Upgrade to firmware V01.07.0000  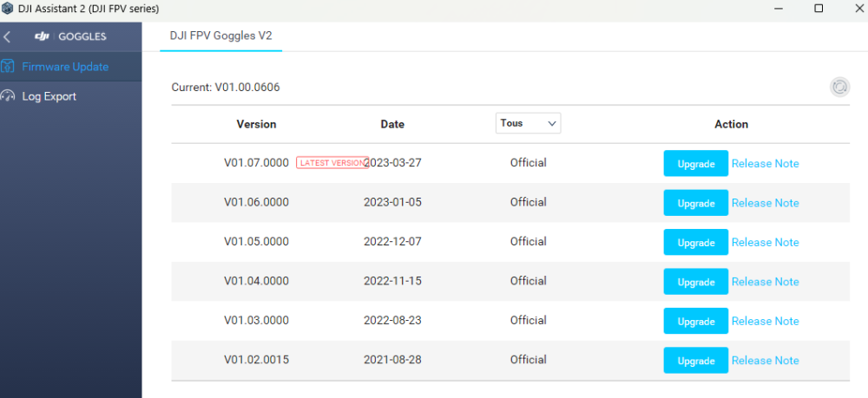(x=695, y=164)
